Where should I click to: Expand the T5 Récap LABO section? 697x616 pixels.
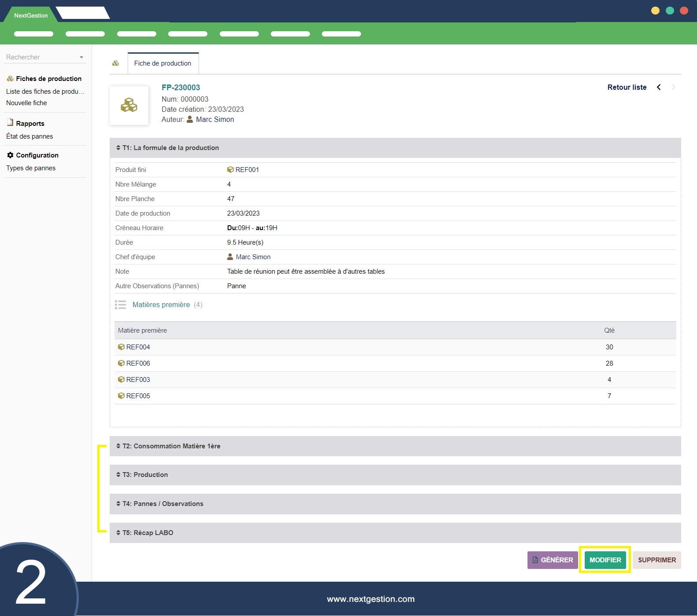pos(148,533)
